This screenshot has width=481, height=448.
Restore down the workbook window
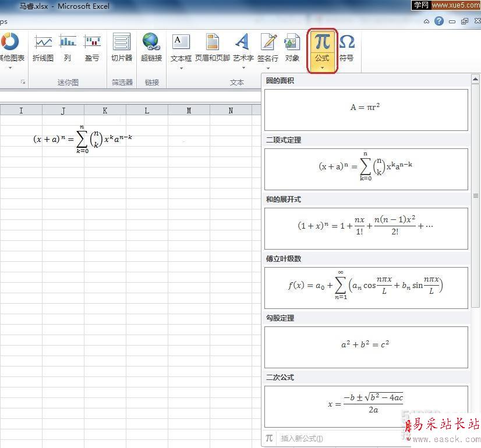tap(465, 21)
